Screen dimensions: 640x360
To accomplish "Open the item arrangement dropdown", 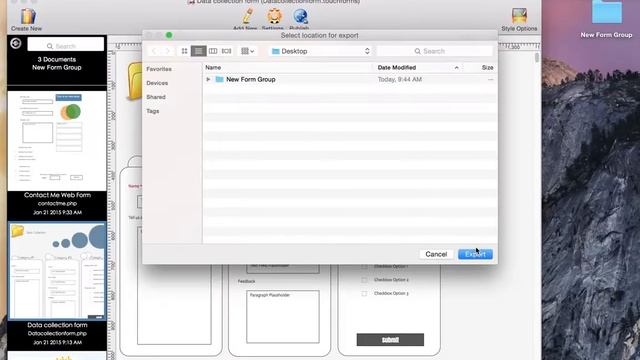I will click(x=247, y=51).
